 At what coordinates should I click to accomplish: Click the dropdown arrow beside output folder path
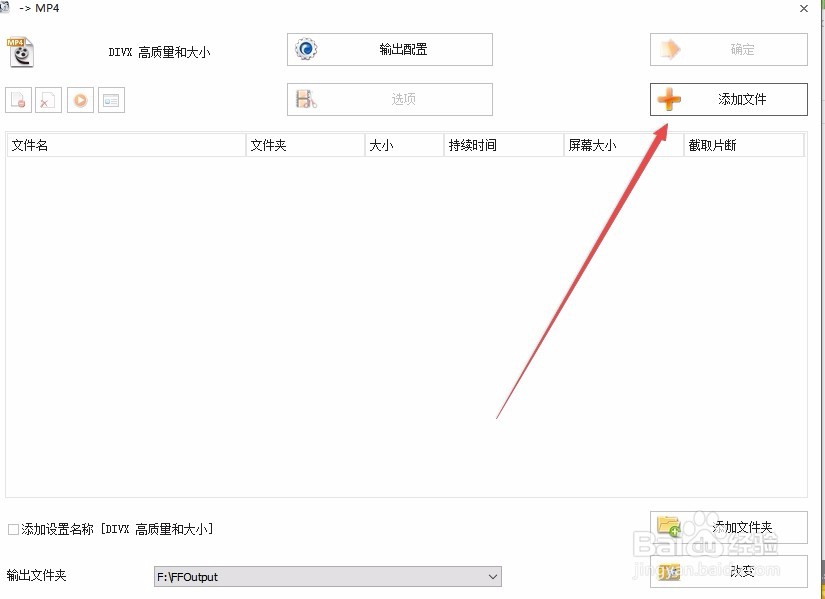point(491,577)
